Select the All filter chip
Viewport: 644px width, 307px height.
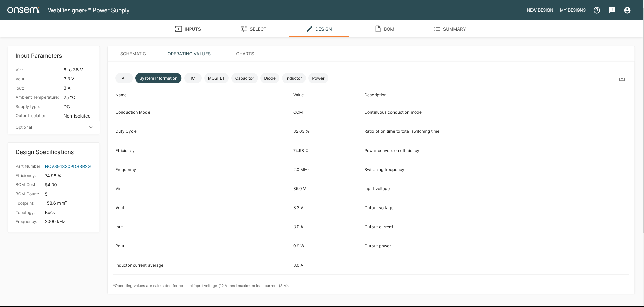pos(124,78)
